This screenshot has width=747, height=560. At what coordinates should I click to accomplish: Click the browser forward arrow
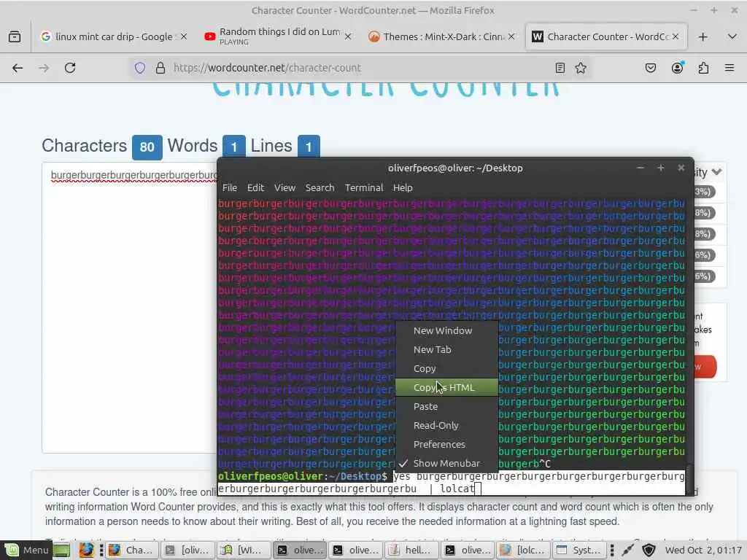pos(44,68)
